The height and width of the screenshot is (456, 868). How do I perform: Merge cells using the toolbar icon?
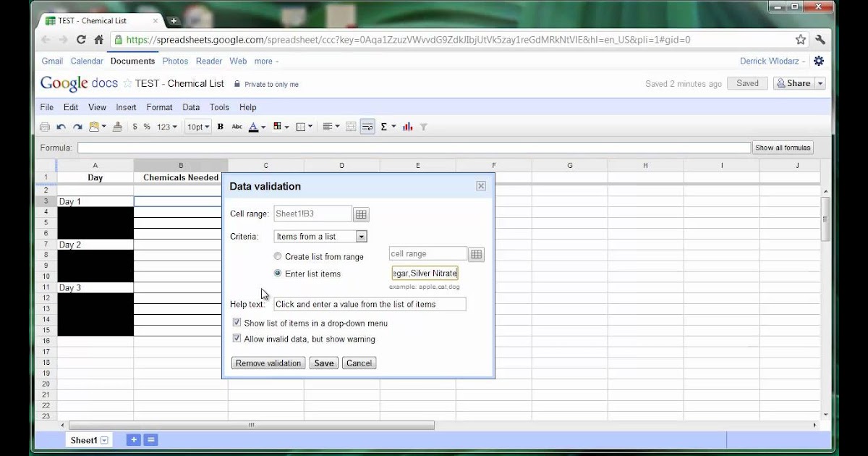click(x=351, y=127)
